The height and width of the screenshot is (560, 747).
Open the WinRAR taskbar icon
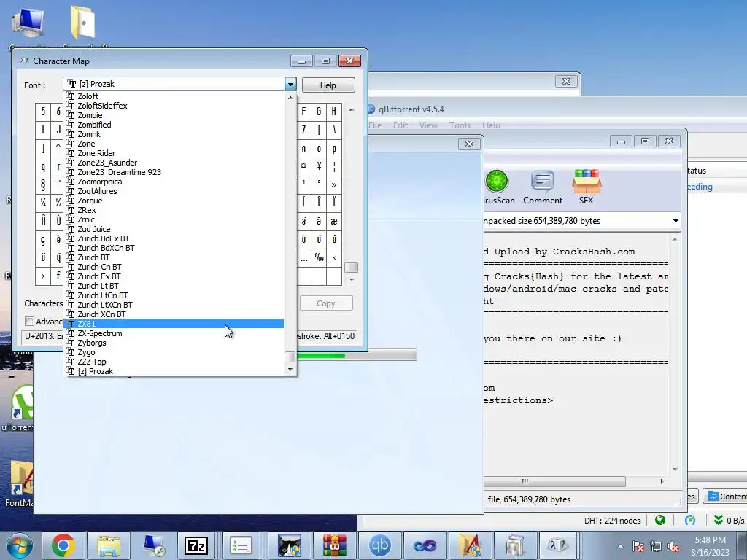tap(334, 545)
